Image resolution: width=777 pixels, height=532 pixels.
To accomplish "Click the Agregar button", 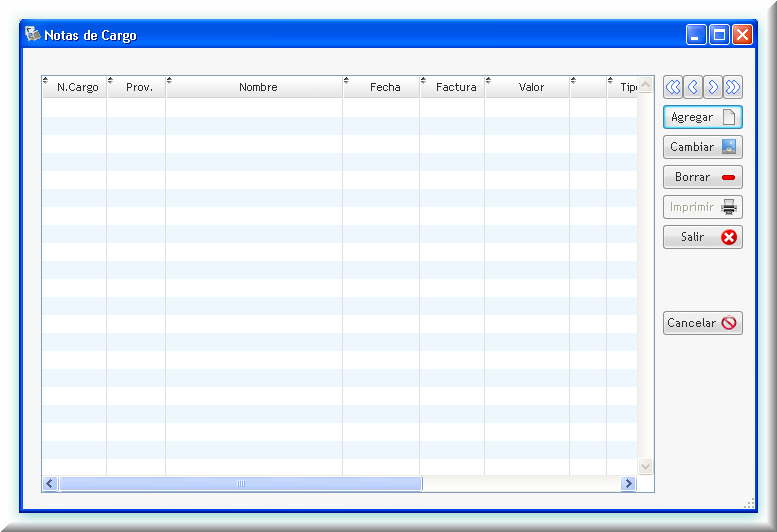I will click(703, 117).
